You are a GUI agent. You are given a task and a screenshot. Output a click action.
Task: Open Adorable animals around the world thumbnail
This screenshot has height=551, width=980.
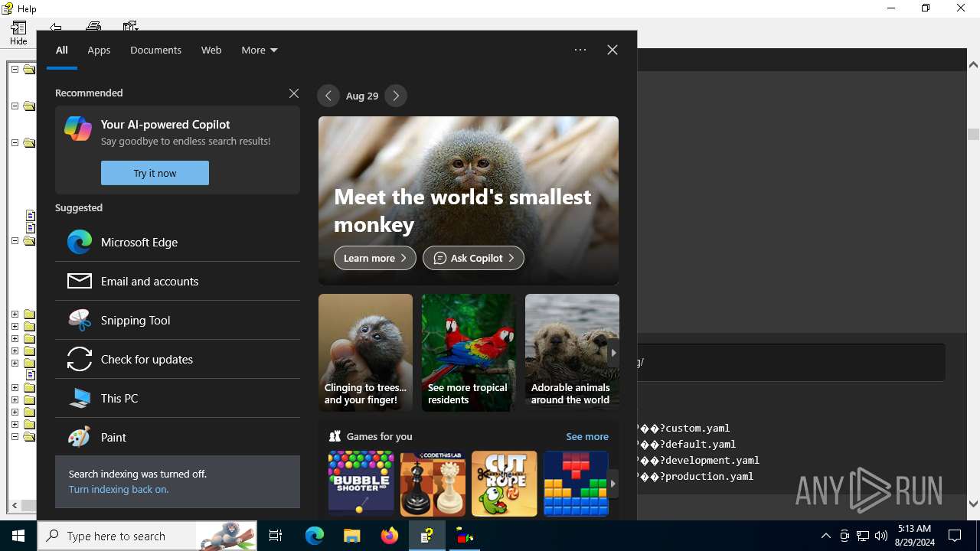(x=572, y=353)
